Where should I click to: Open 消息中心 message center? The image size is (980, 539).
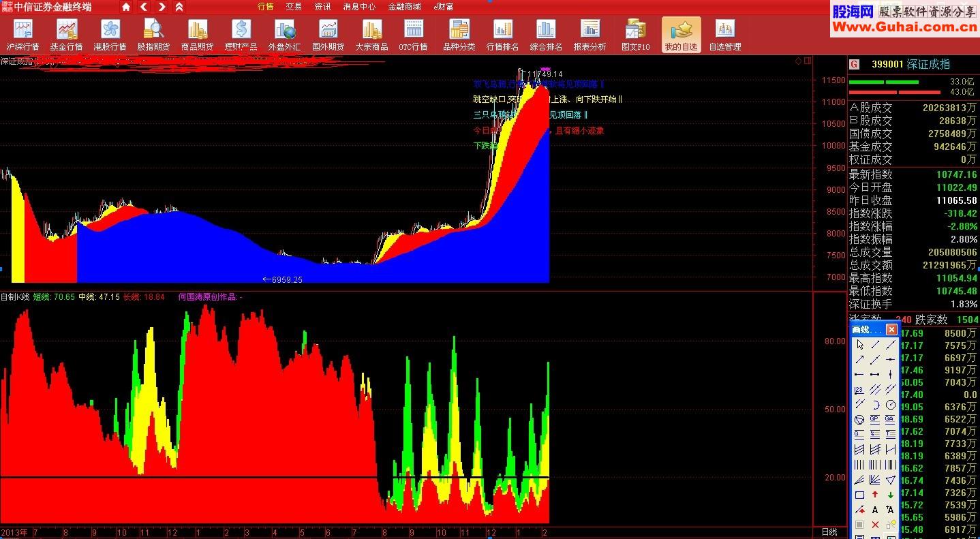click(359, 7)
